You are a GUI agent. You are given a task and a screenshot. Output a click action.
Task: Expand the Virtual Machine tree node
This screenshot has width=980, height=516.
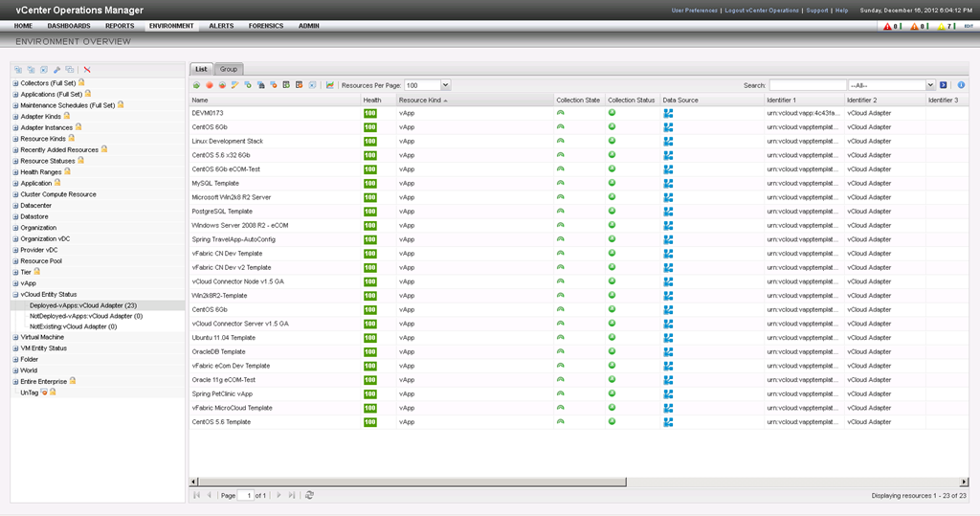(15, 337)
